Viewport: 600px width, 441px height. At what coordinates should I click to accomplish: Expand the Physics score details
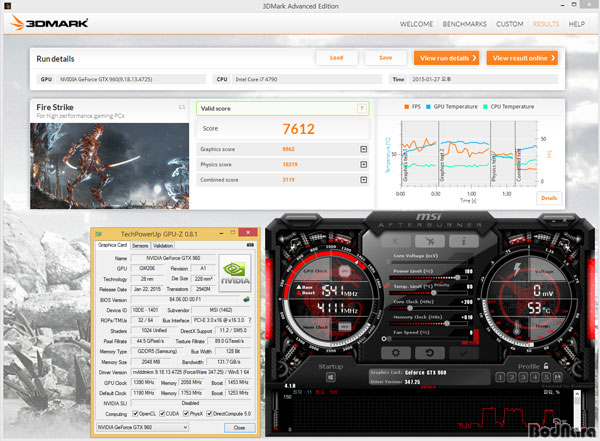point(364,164)
